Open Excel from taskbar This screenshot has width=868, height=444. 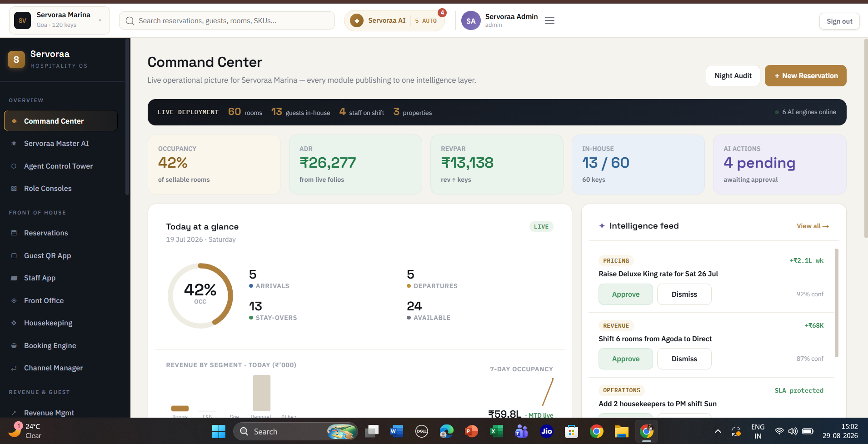pos(496,431)
